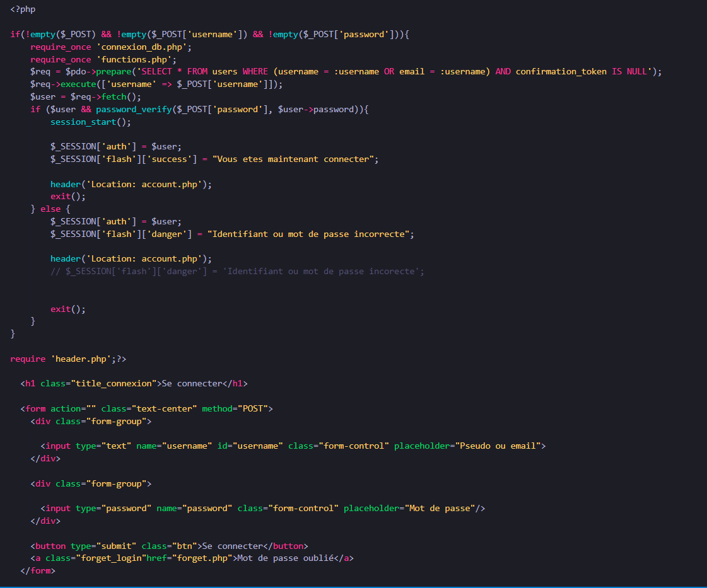
Task: Click the "title_connexion" class value
Action: click(x=114, y=383)
